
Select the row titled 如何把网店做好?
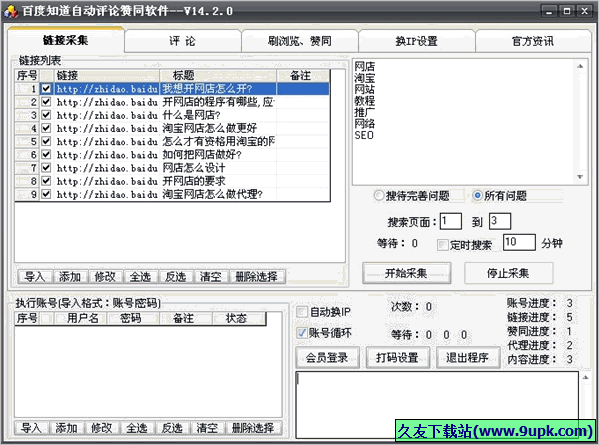pos(172,155)
